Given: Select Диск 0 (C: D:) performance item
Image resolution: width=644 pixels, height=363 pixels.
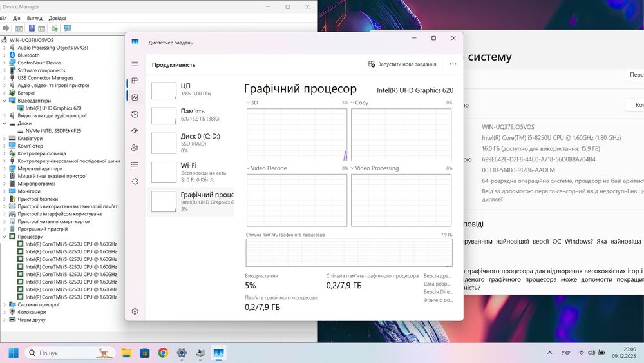Looking at the screenshot, I should [190, 143].
